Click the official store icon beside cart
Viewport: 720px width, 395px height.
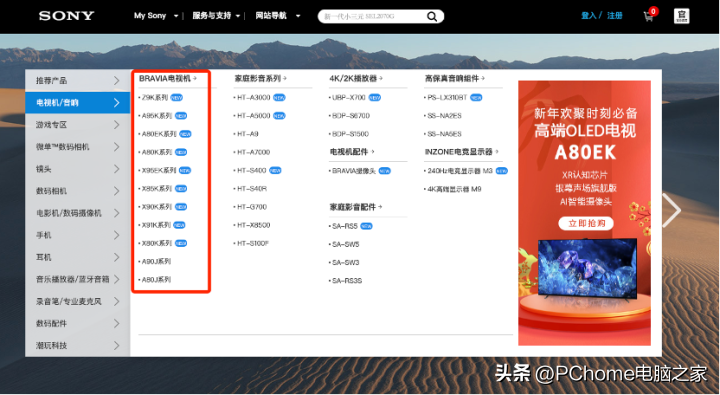(681, 16)
